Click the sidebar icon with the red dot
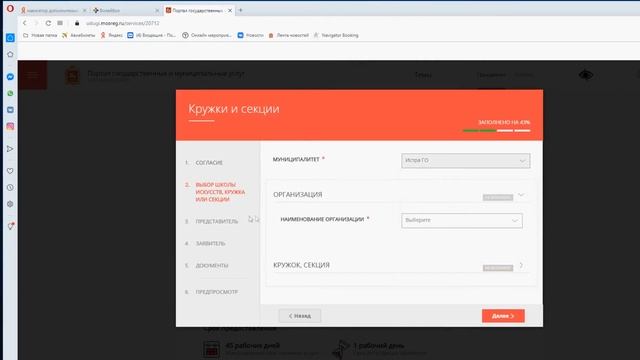 (10, 226)
